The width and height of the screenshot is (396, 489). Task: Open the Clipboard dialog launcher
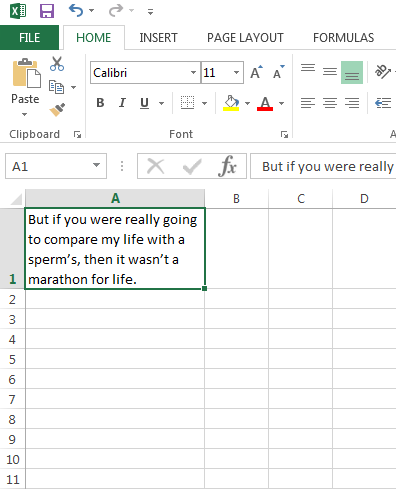(x=77, y=134)
